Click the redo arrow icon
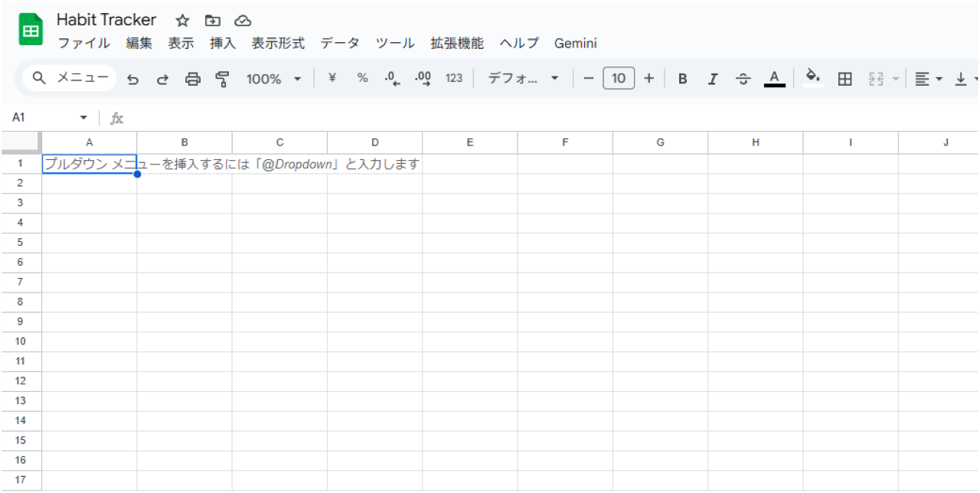This screenshot has width=980, height=493. click(x=162, y=79)
